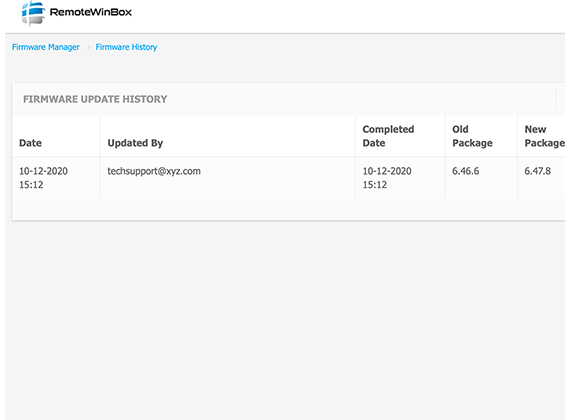Screen dimensions: 570x420
Task: Click the RemoteWinBox brand name text
Action: [91, 12]
